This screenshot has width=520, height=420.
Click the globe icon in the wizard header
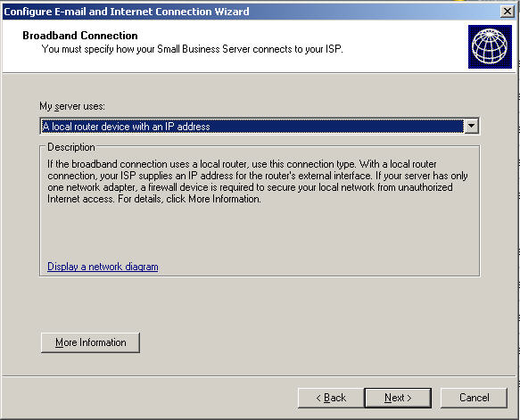coord(490,46)
